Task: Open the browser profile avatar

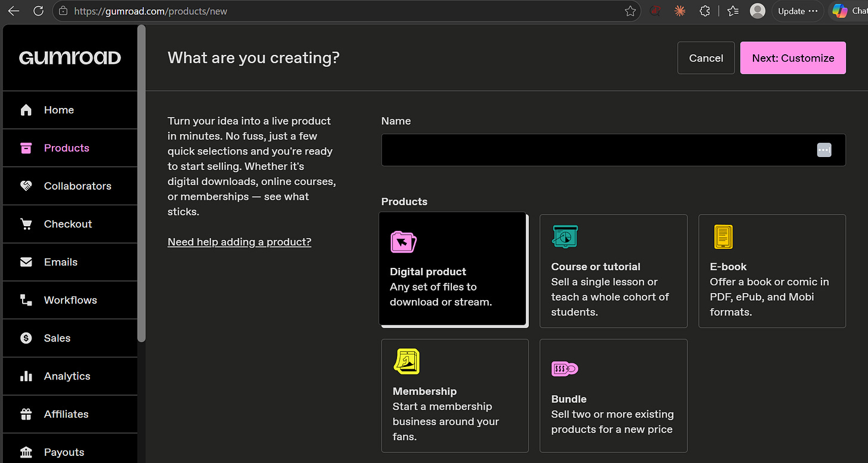Action: click(x=758, y=11)
